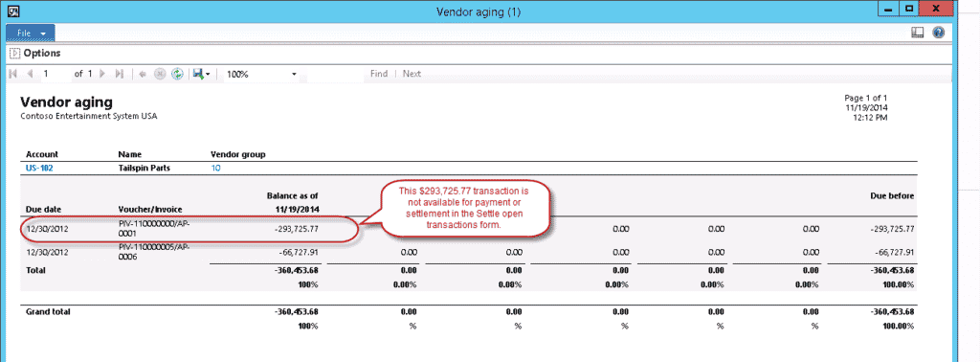Image resolution: width=980 pixels, height=362 pixels.
Task: Select Page 1 of 1 text
Action: point(866,98)
